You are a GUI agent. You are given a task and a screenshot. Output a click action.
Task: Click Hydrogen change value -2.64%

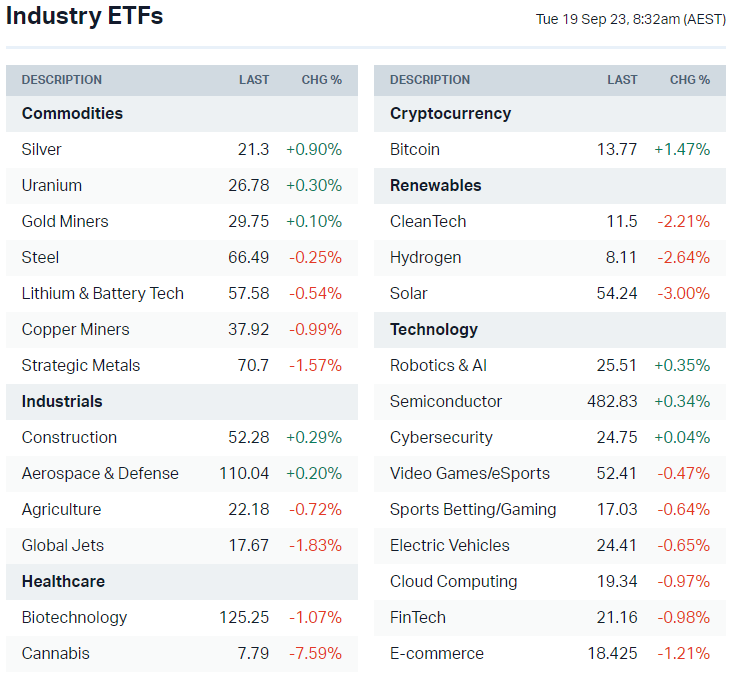pos(683,257)
